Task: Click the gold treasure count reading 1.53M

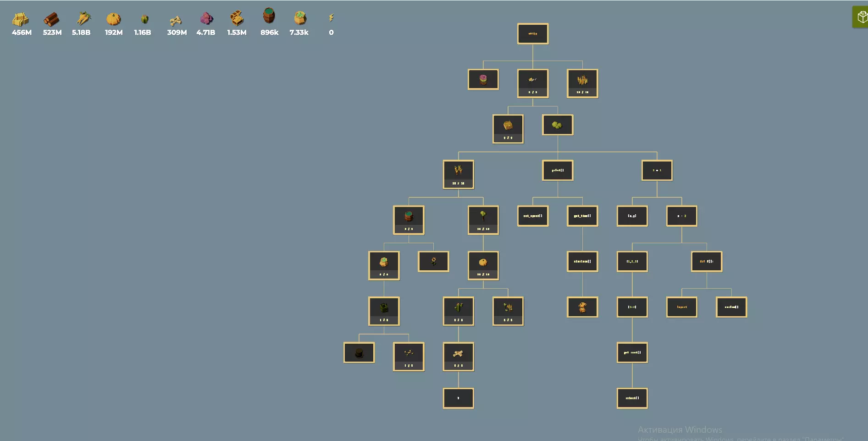Action: [x=237, y=32]
